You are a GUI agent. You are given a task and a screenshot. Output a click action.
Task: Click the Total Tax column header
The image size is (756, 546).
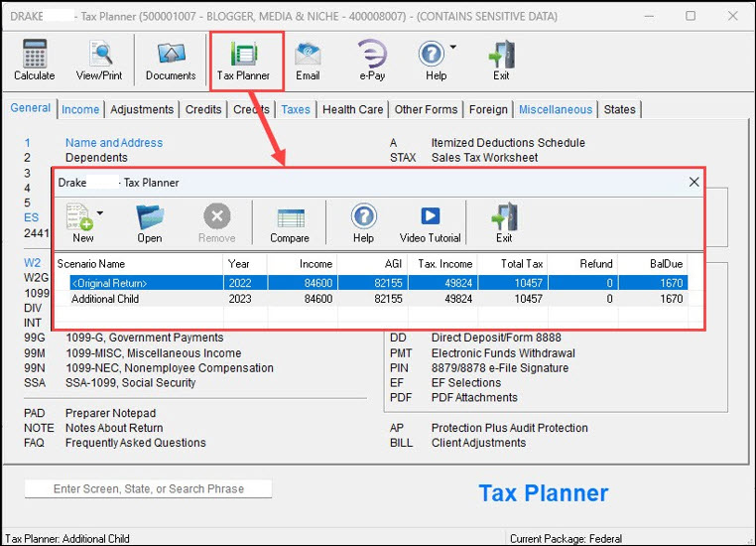click(x=513, y=264)
